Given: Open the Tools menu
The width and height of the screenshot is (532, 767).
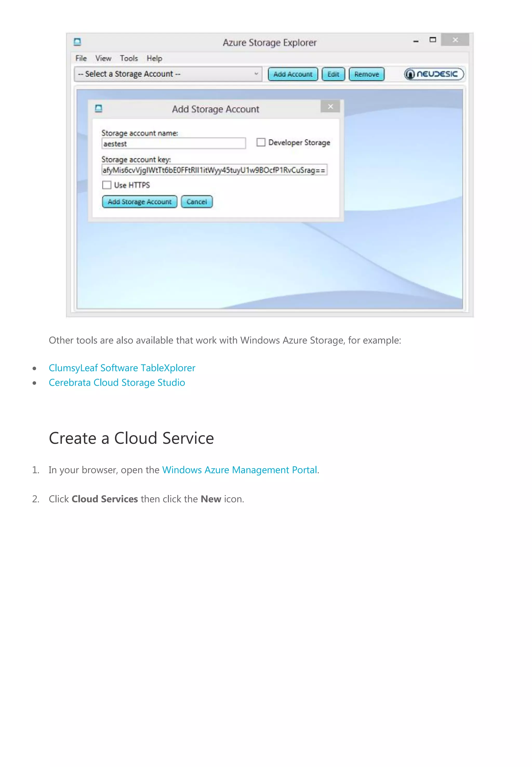Looking at the screenshot, I should pyautogui.click(x=129, y=58).
